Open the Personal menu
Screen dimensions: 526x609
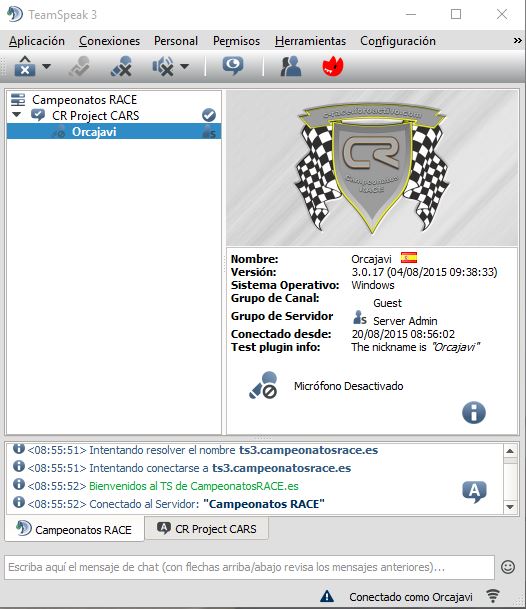[176, 41]
